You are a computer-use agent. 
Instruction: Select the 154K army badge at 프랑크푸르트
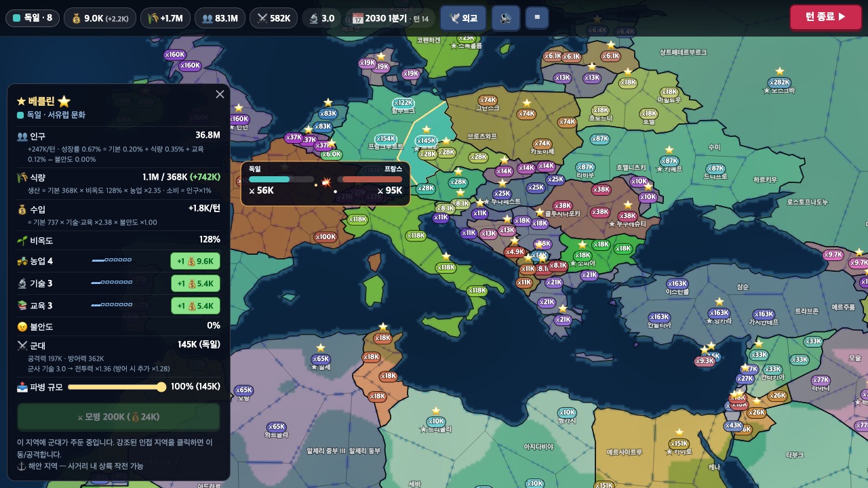pos(385,138)
